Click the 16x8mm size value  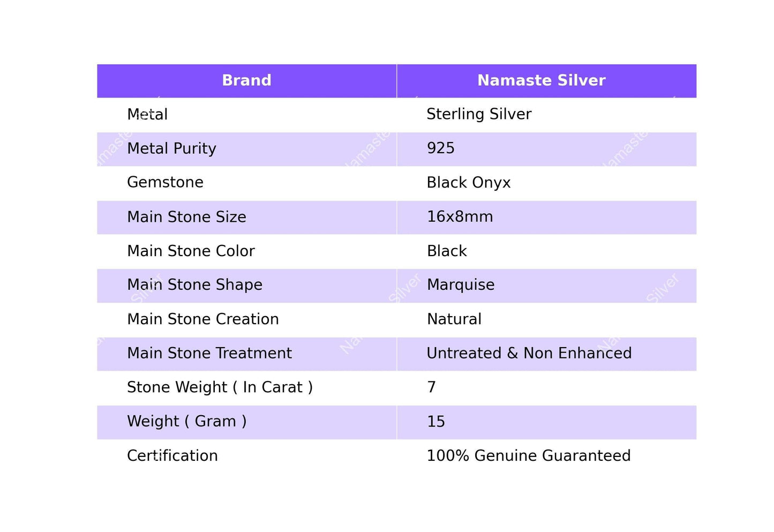pyautogui.click(x=460, y=217)
